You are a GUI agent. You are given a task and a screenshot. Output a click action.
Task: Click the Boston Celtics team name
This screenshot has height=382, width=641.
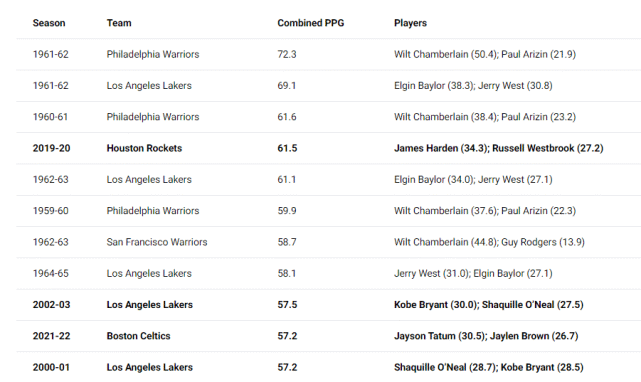point(138,336)
